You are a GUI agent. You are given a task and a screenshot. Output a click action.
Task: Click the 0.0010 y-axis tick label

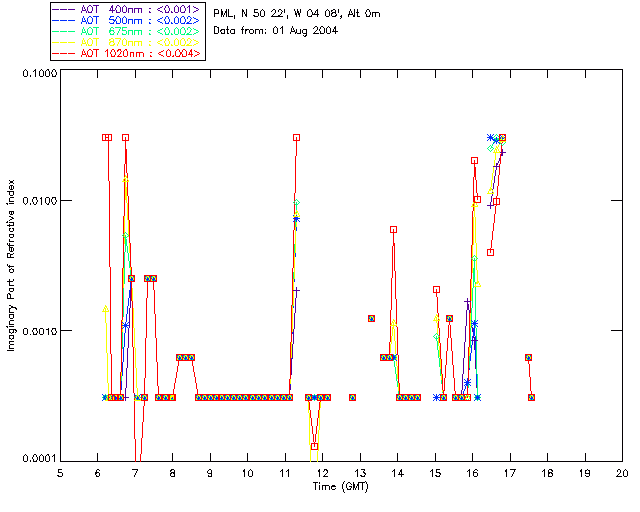pyautogui.click(x=39, y=331)
